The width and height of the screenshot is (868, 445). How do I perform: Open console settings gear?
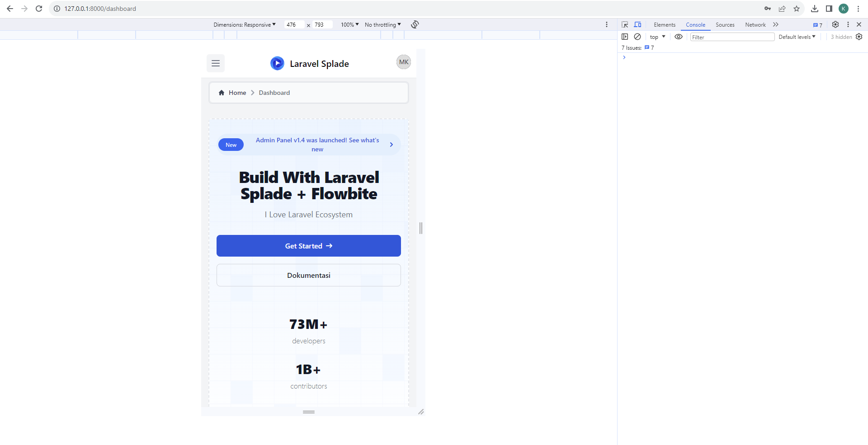(x=859, y=37)
